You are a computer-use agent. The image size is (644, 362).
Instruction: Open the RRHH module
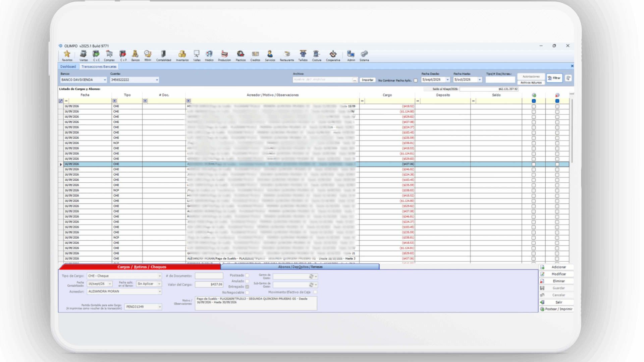tap(148, 56)
